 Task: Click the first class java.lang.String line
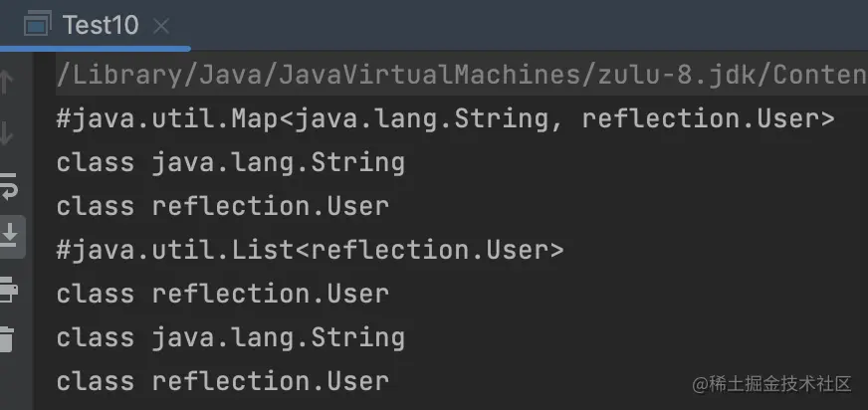(231, 163)
